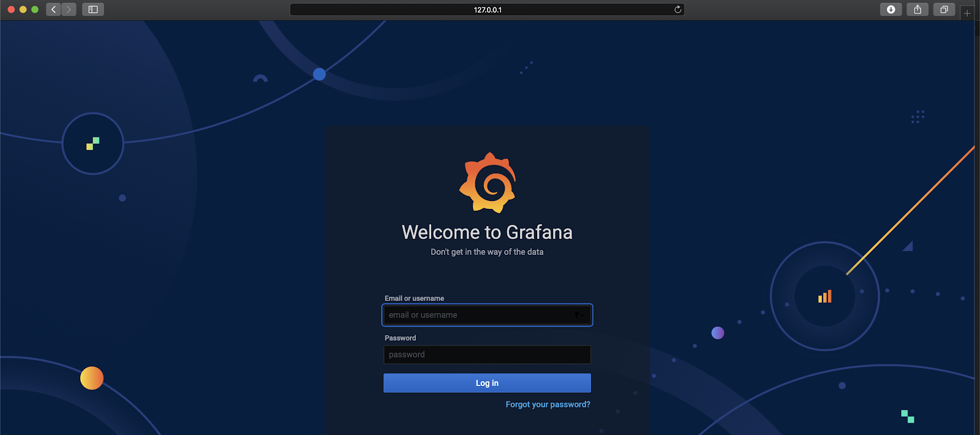Minimize the window with the yellow button
The image size is (980, 435).
point(23,9)
